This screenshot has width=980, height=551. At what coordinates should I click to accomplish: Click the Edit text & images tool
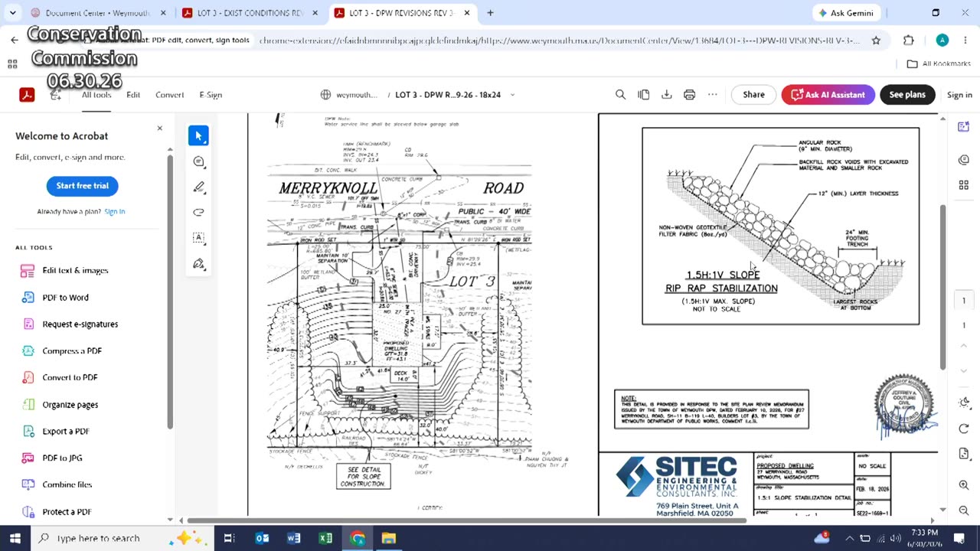pyautogui.click(x=75, y=270)
